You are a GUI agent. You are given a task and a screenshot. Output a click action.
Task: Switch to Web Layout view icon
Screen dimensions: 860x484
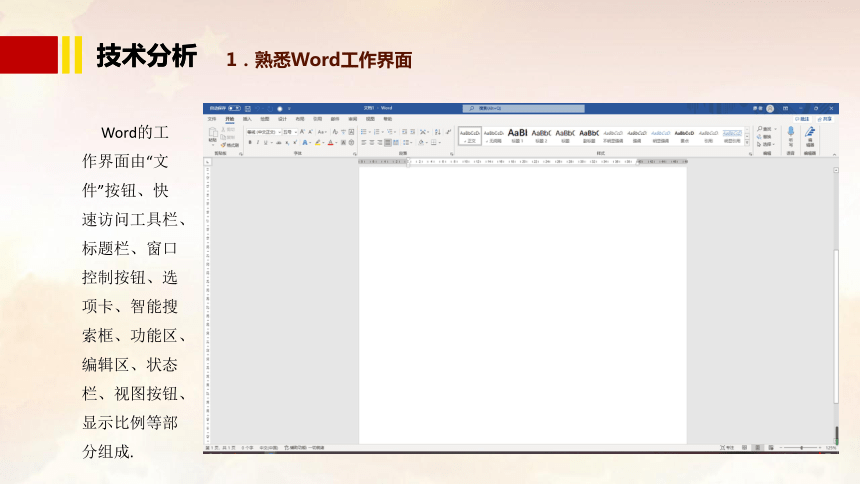click(x=771, y=448)
